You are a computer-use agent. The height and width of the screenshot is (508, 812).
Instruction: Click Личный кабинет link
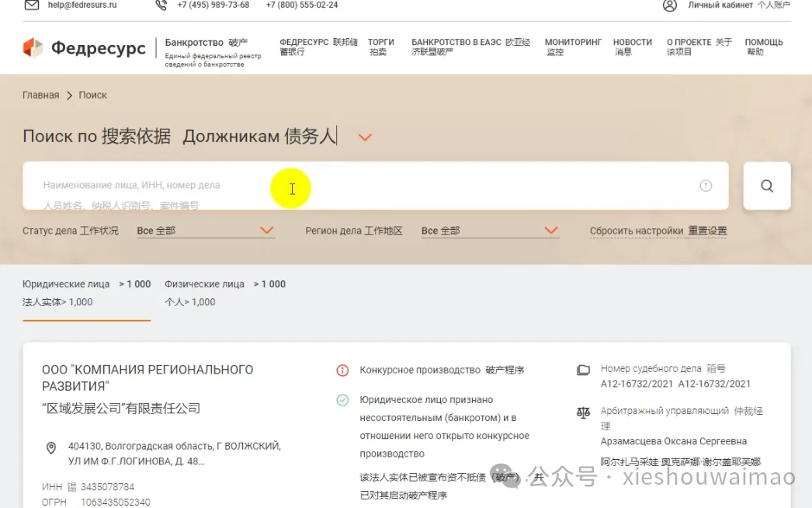739,5
